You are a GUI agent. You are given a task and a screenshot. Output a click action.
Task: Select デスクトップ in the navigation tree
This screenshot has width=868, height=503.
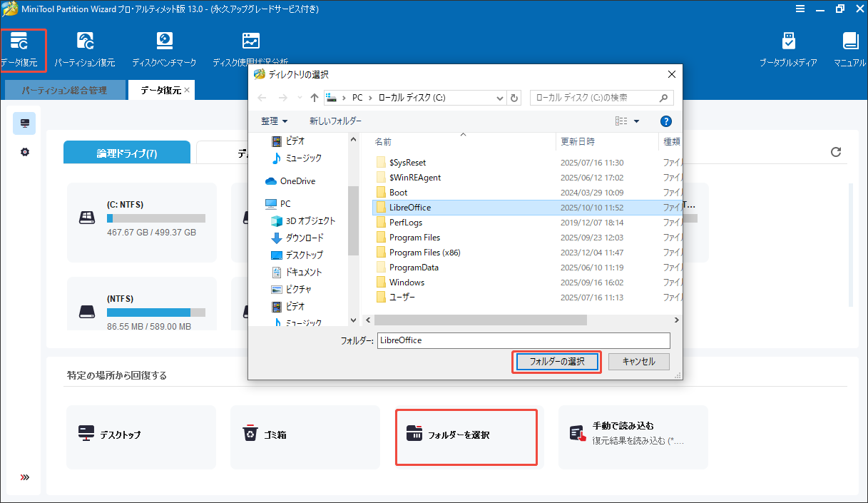point(297,255)
